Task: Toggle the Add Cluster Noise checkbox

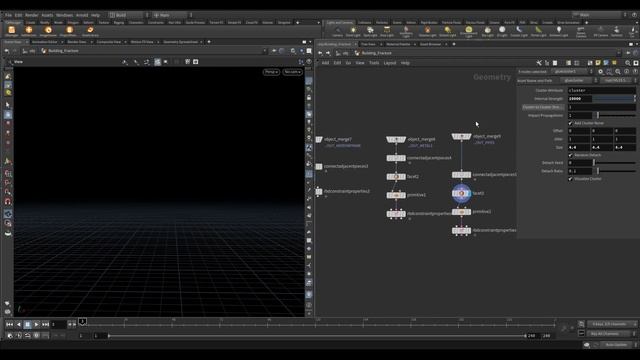Action: (570, 123)
